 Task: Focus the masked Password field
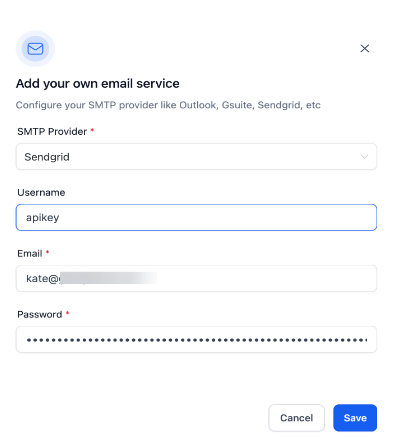(x=196, y=340)
